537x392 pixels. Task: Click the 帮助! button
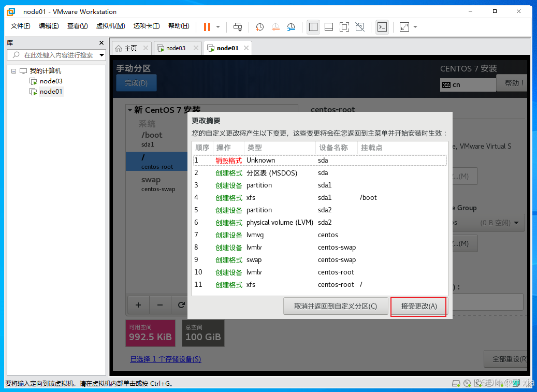coord(512,83)
